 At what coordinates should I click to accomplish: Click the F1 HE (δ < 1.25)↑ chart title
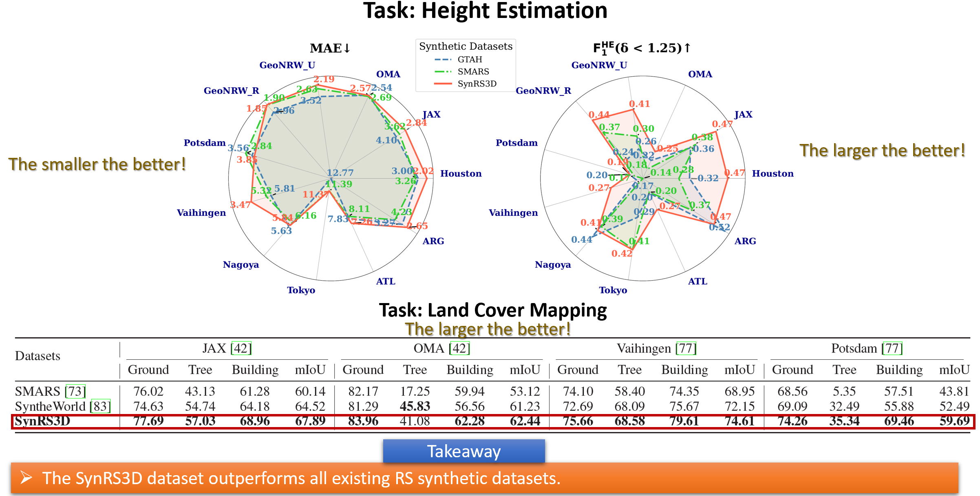point(642,48)
